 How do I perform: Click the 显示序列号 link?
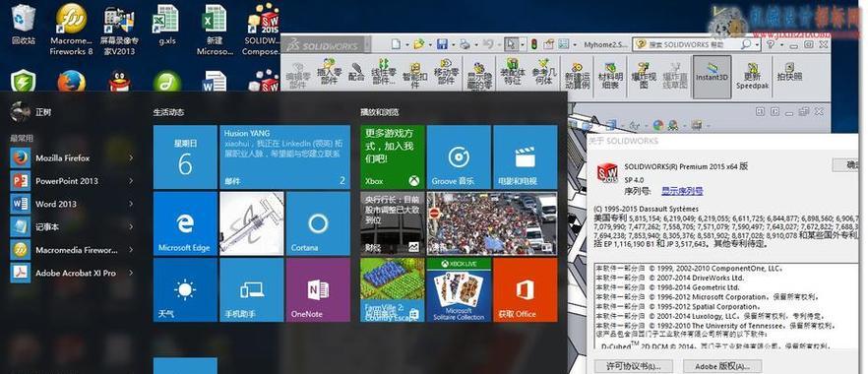[682, 191]
